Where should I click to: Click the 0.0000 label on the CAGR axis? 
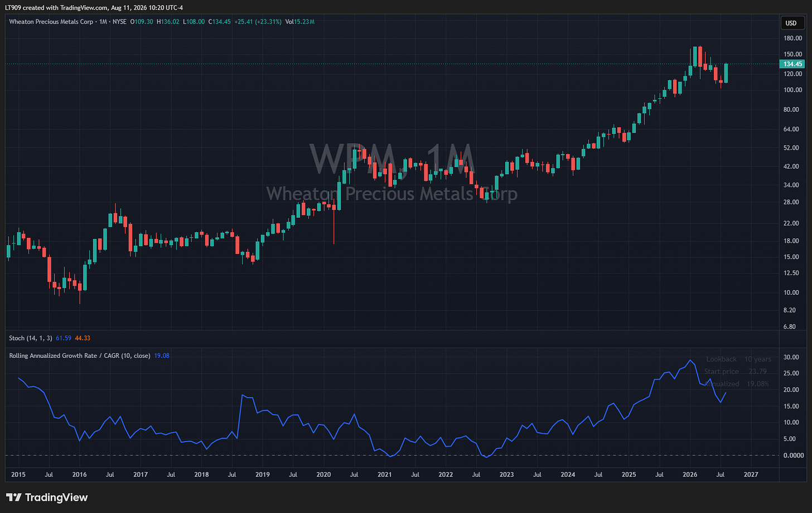pyautogui.click(x=792, y=456)
